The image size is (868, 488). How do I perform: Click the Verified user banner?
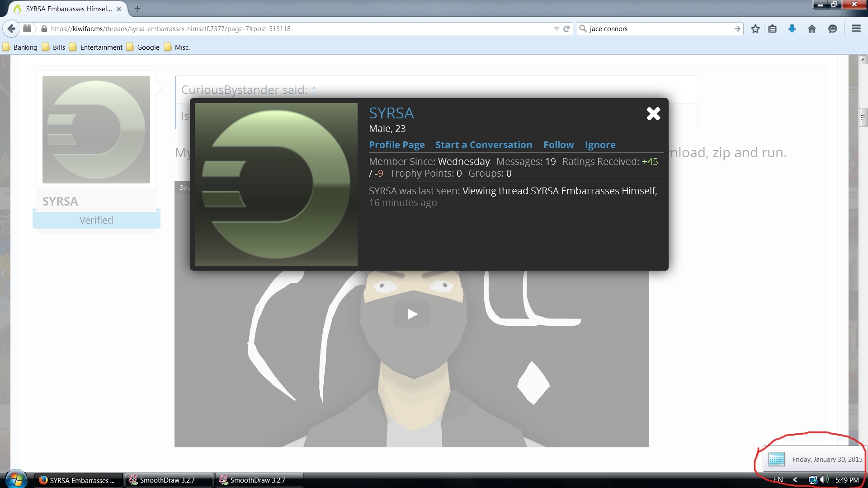tap(96, 220)
